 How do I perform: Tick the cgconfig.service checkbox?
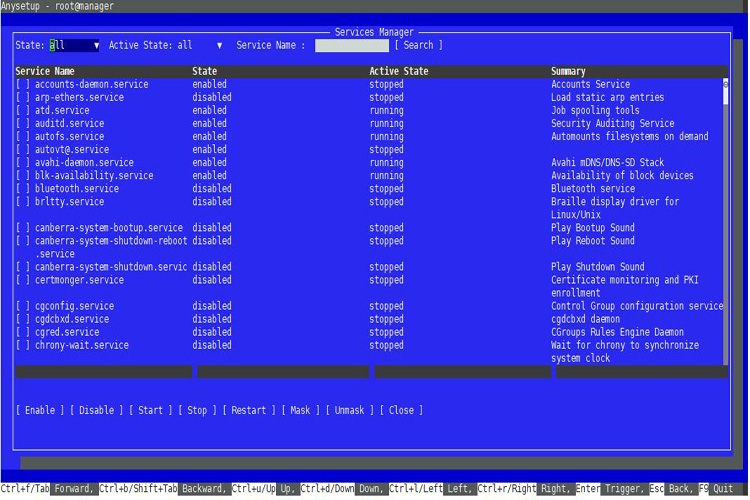[x=22, y=306]
